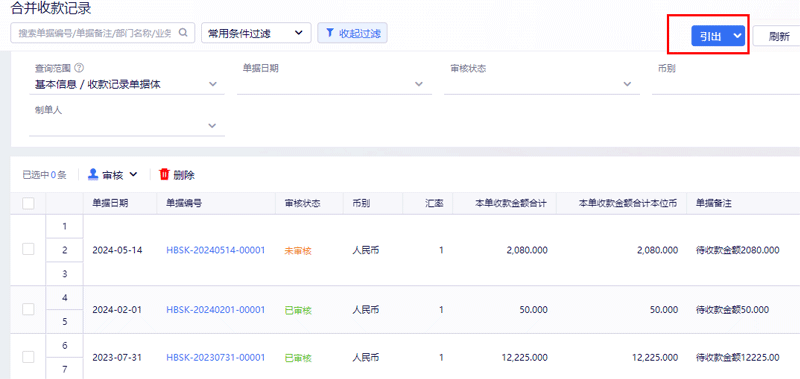Screen dimensions: 800x379
Task: Click the date cell 2024-05-14
Action: coord(117,250)
